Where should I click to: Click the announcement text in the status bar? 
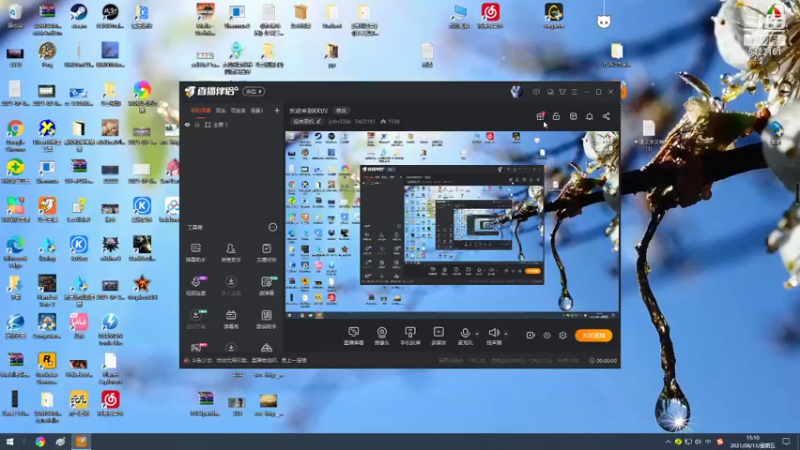[x=248, y=360]
